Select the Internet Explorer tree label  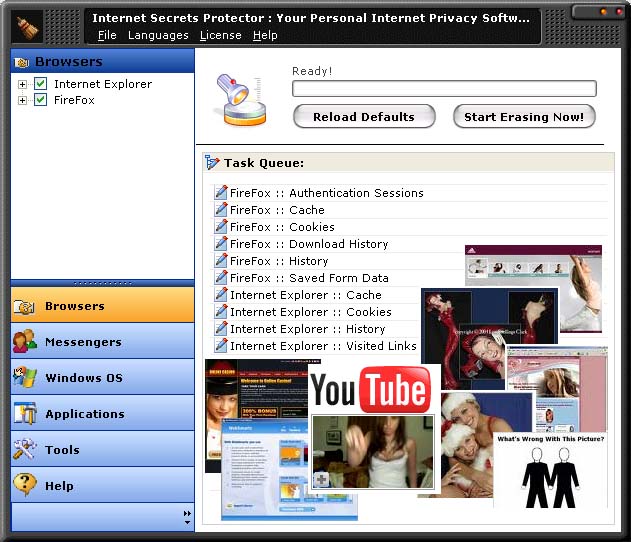[103, 84]
